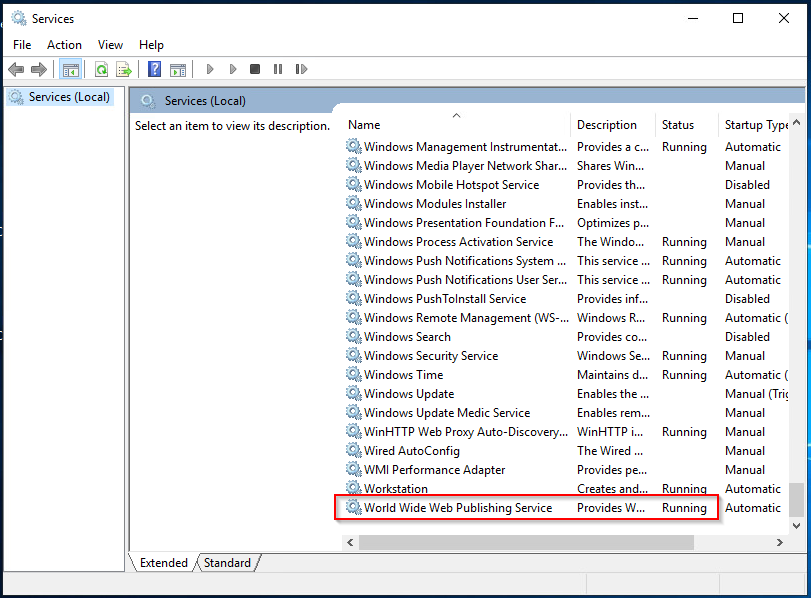Switch to the Extended tab

(163, 563)
